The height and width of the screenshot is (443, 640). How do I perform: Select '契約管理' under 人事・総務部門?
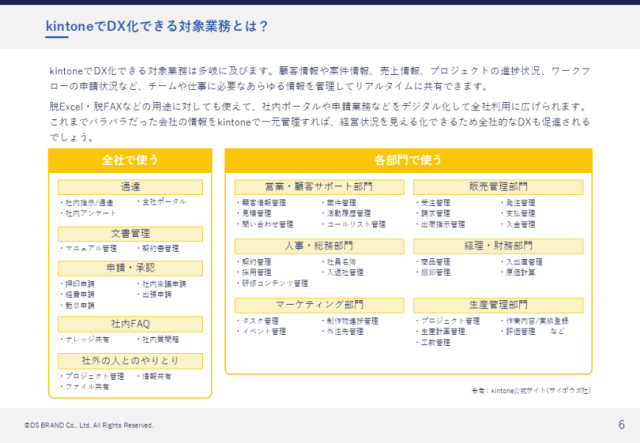[x=256, y=262]
